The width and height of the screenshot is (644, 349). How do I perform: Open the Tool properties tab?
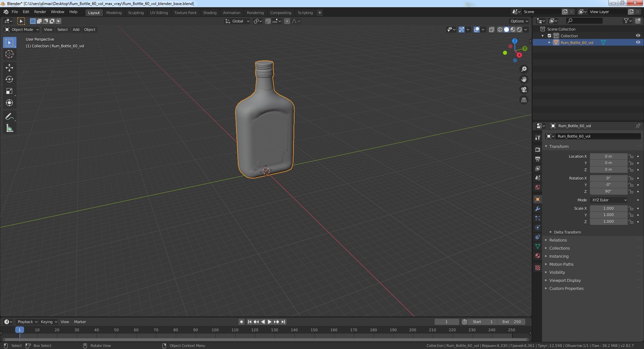click(538, 138)
